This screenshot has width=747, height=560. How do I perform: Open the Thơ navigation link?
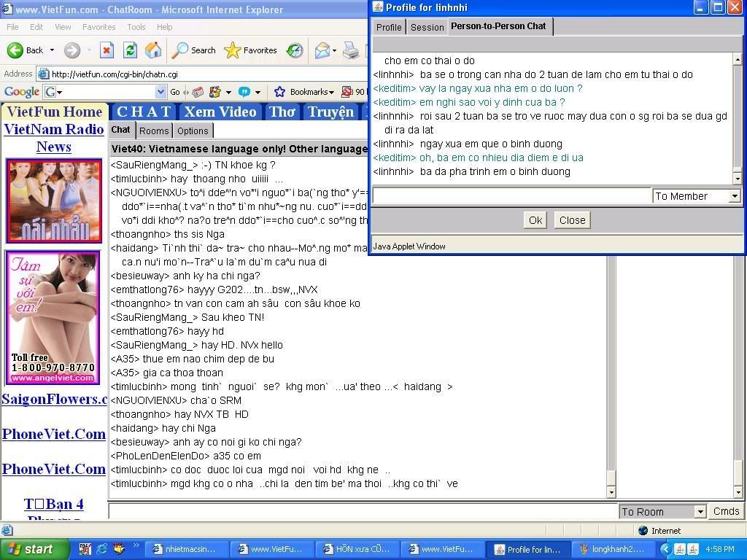[282, 112]
